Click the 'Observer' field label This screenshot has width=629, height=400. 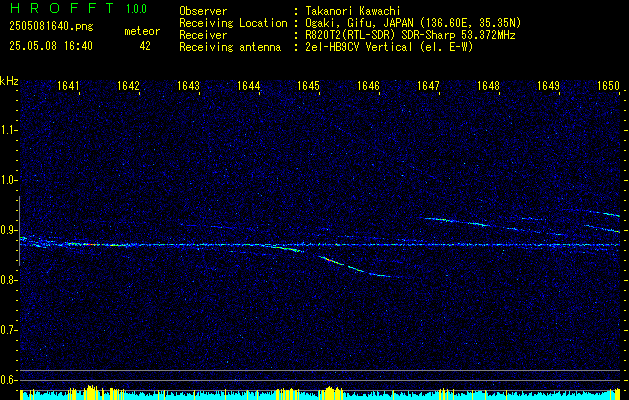pos(203,11)
